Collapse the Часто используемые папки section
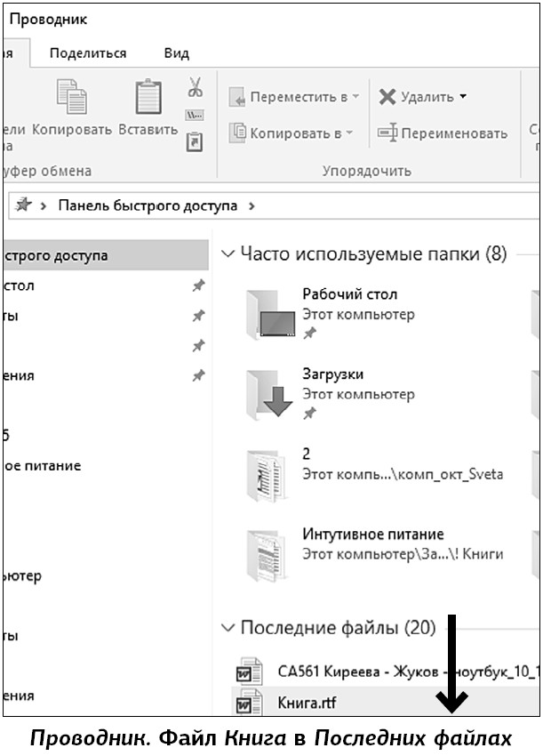This screenshot has width=543, height=756. coord(228,255)
